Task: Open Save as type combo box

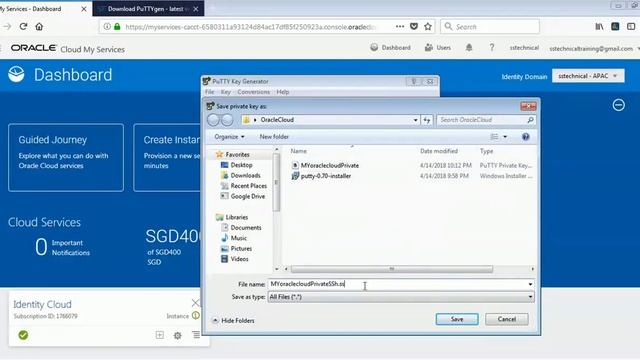Action: coord(401,297)
